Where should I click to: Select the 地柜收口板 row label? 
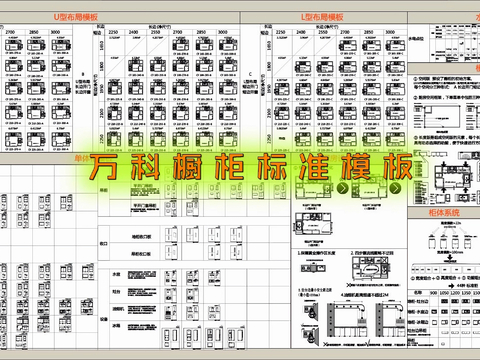[x=141, y=237]
